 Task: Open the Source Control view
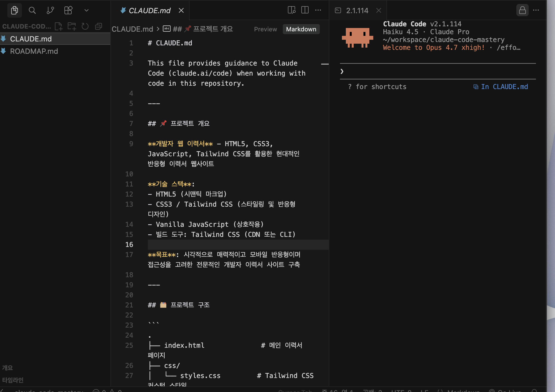tap(50, 10)
